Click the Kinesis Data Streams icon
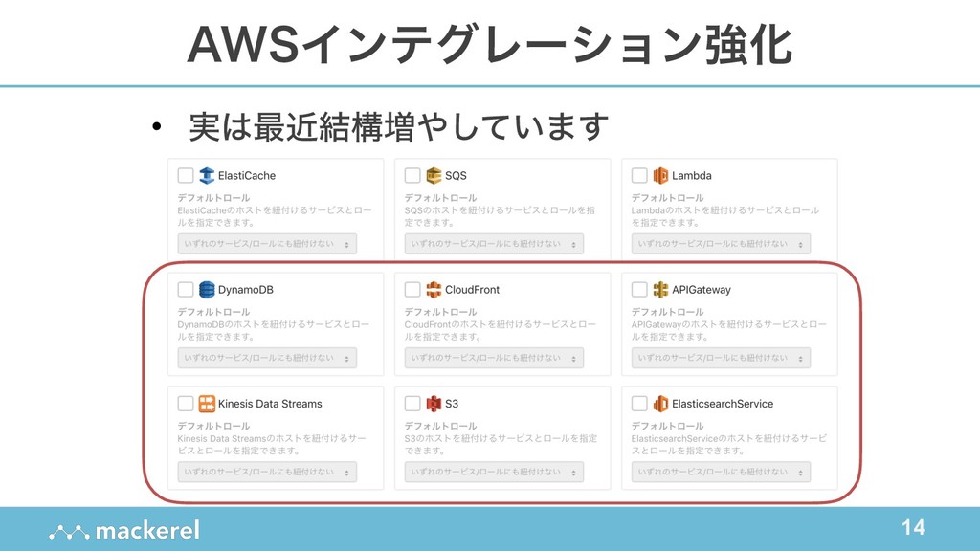 pyautogui.click(x=207, y=404)
